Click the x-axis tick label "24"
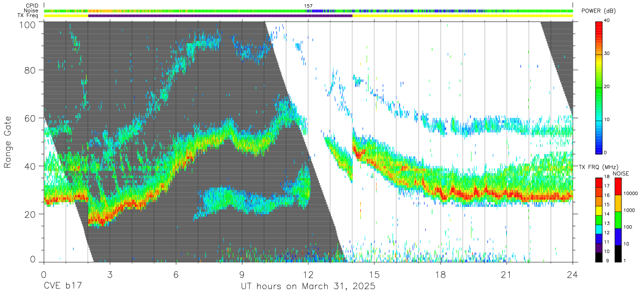644x297 pixels. tap(573, 275)
